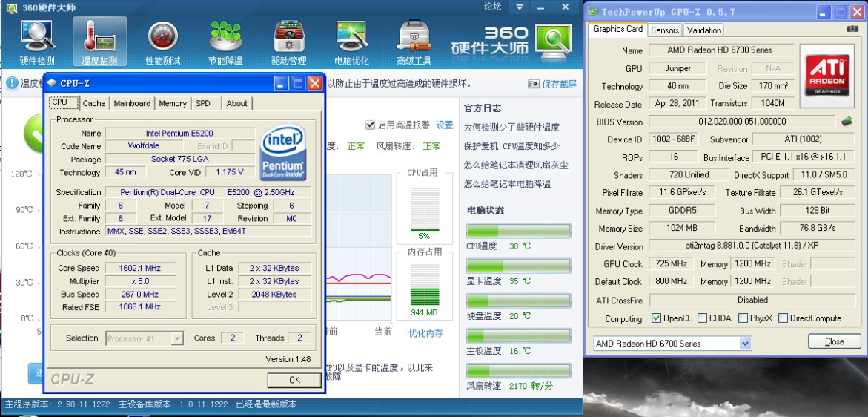The image size is (868, 417).
Task: Switch to the SPD tab in CPU-Z
Action: 203,104
